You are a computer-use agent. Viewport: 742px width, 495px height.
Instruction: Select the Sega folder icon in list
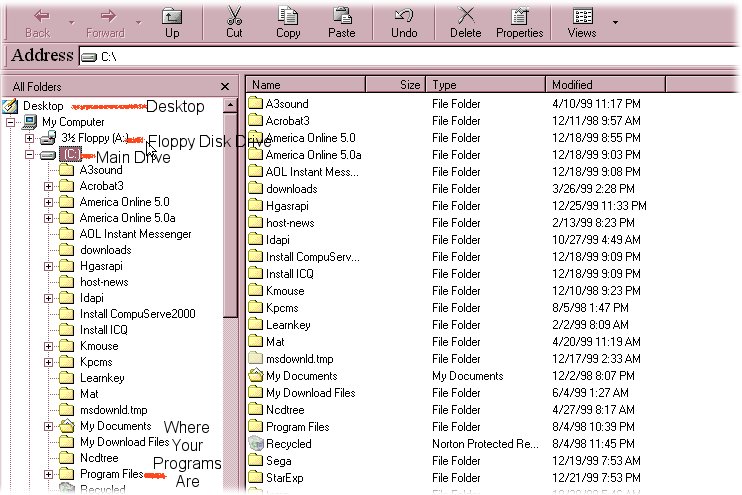coord(256,460)
